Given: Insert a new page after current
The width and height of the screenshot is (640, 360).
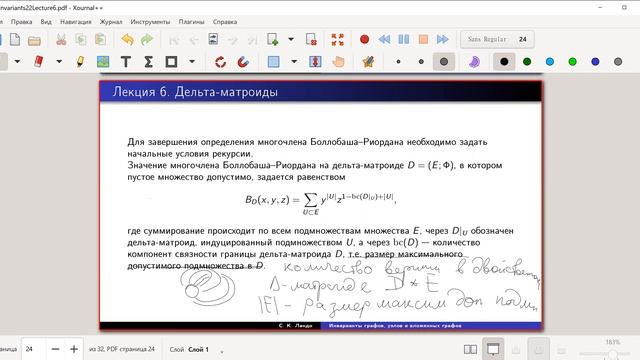Looking at the screenshot, I should pos(272,39).
